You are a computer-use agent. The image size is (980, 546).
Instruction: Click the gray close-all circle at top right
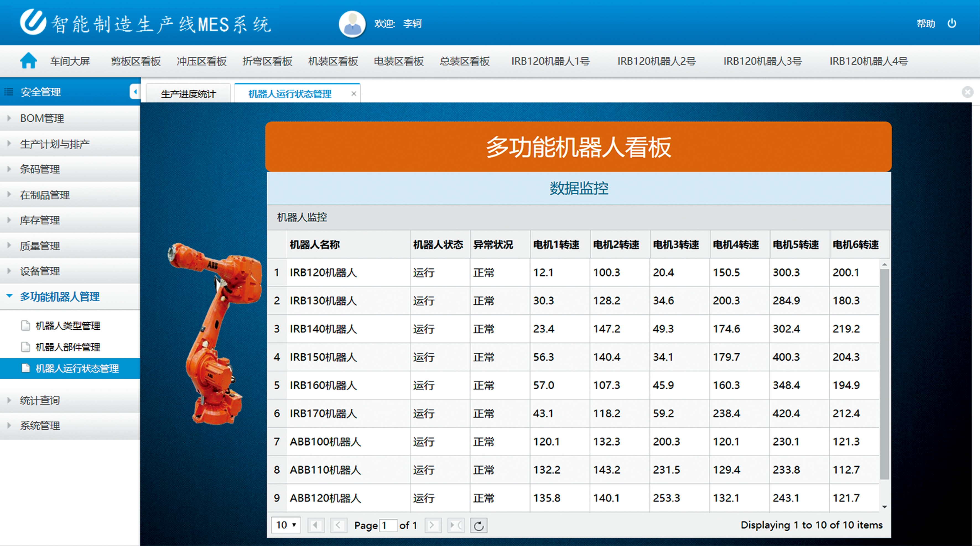pos(968,92)
